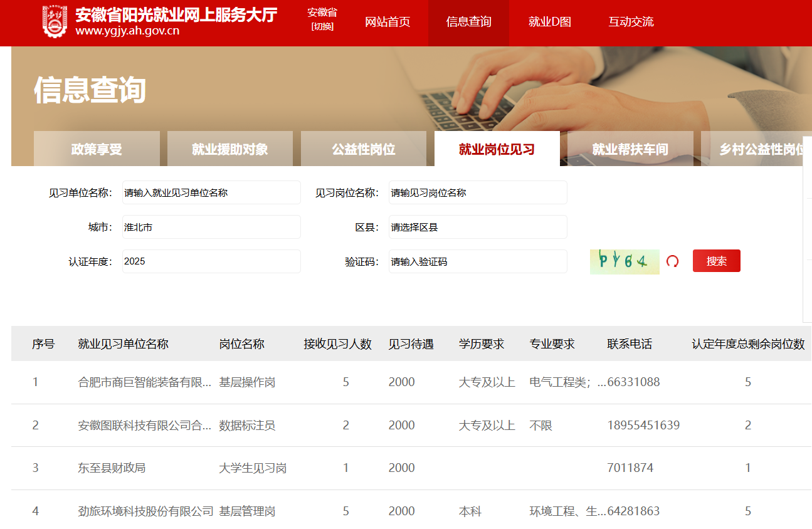Select the 互动交流 menu item
The height and width of the screenshot is (529, 812).
pyautogui.click(x=631, y=22)
